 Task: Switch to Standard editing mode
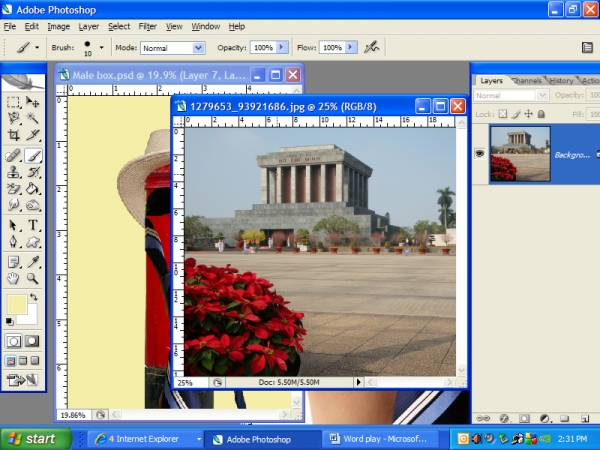coord(13,341)
